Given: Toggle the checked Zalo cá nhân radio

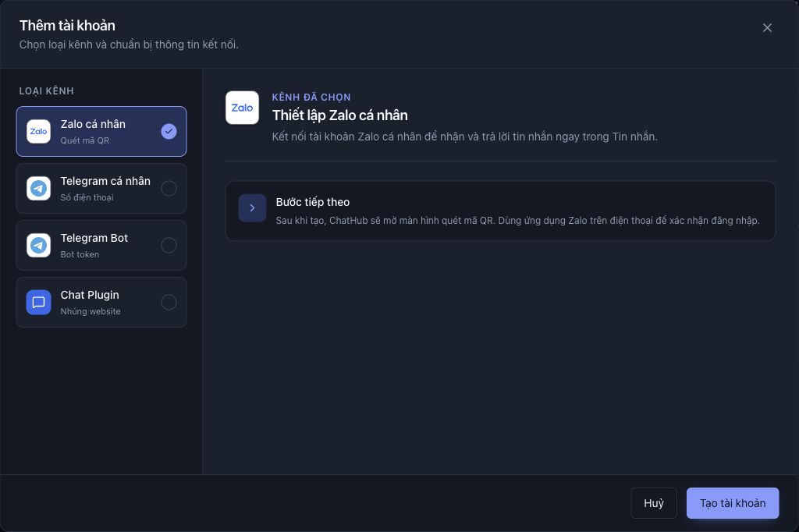Looking at the screenshot, I should click(x=169, y=132).
